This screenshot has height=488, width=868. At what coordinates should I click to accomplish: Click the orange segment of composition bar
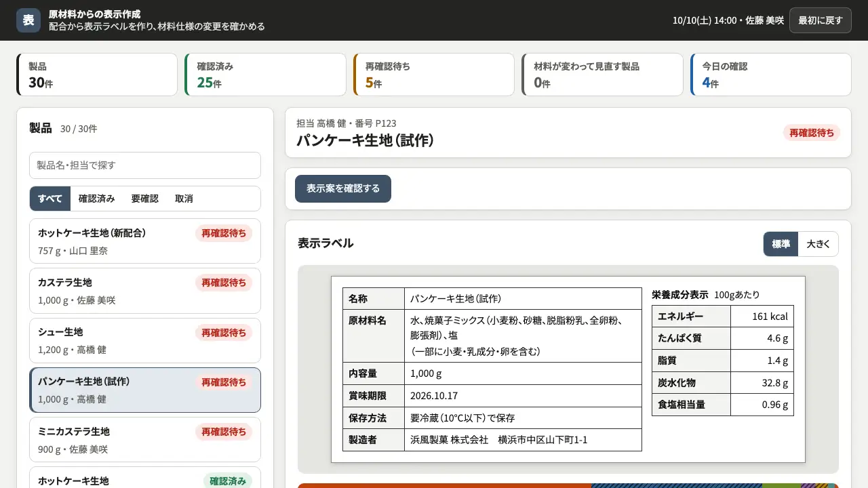coord(444,485)
